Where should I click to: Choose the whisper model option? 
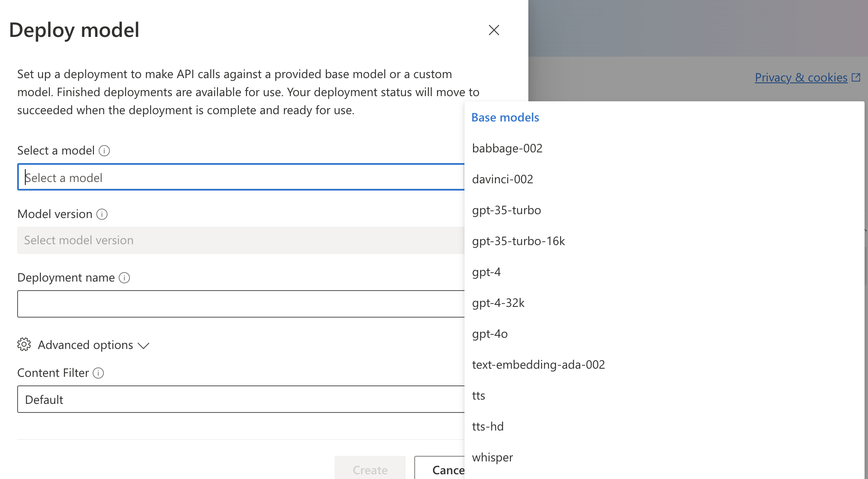[x=664, y=458]
